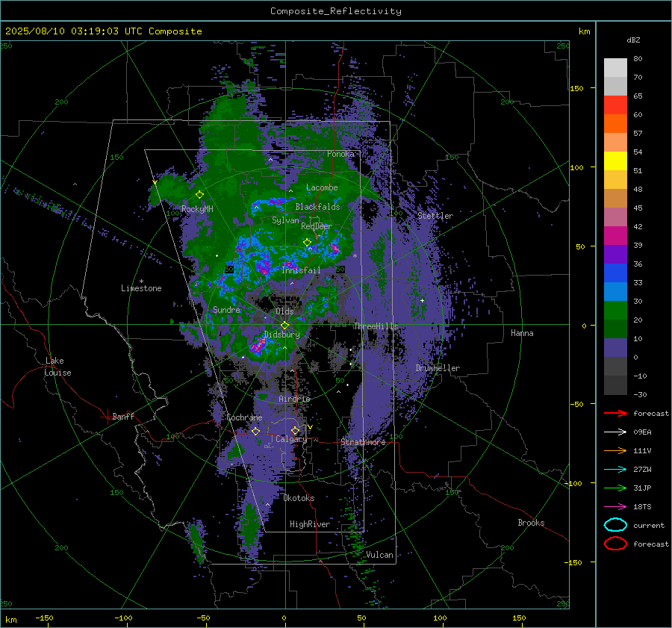Viewport: 672px width, 628px height.
Task: Click the Innisfail city label
Action: pyautogui.click(x=301, y=270)
